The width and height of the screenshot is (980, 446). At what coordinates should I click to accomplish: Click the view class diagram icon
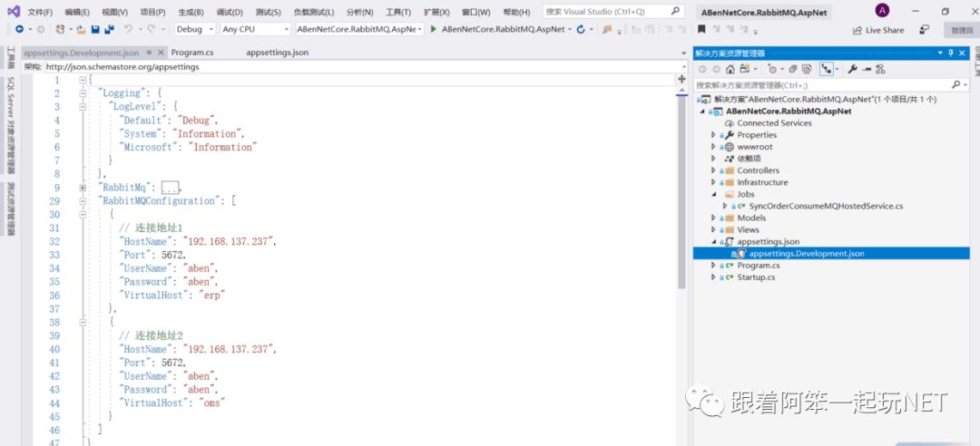pos(880,69)
